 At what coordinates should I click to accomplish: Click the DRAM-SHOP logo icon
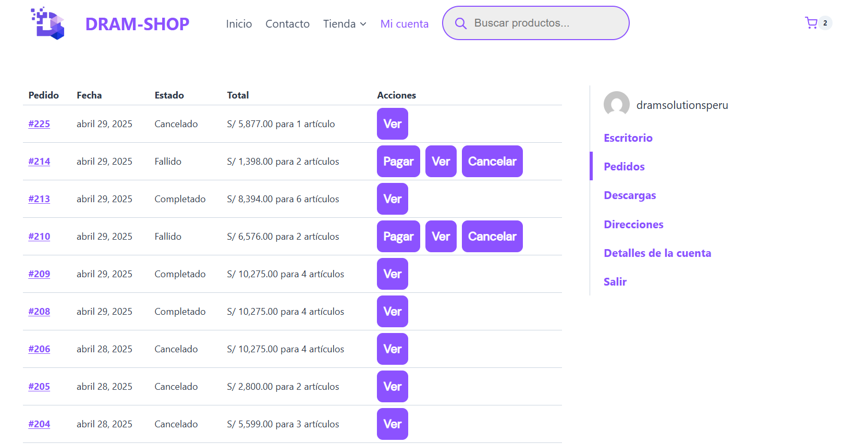[48, 23]
